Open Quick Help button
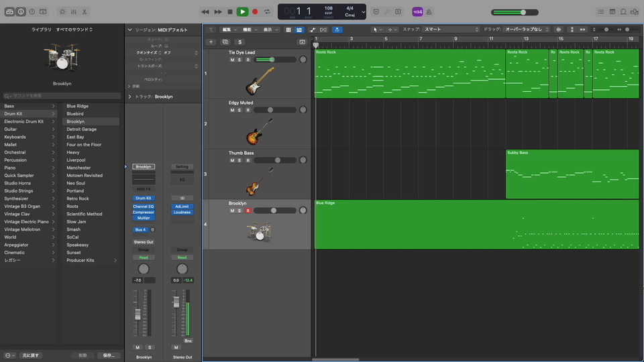 [x=32, y=12]
